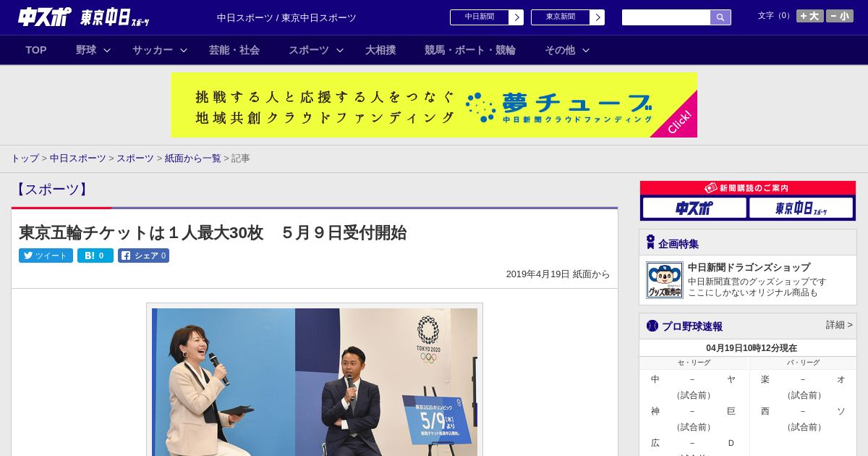The height and width of the screenshot is (456, 868).
Task: Open 競馬・ボート・競輪 navigation item
Action: (470, 50)
